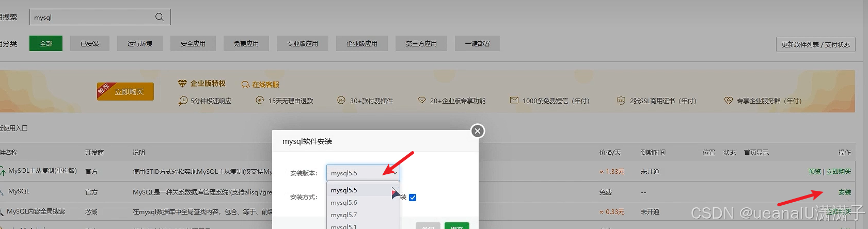The height and width of the screenshot is (229, 868).
Task: Click the 15天无理由退款 icon
Action: (x=260, y=100)
